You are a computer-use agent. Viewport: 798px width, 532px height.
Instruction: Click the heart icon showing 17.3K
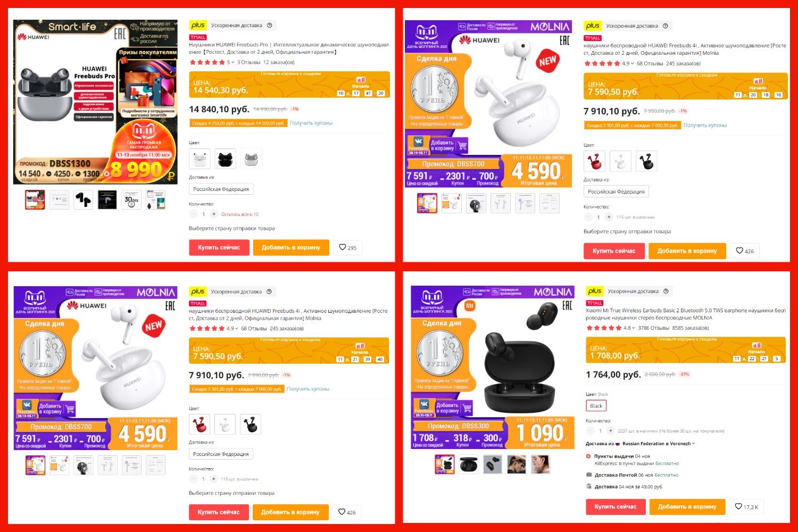(x=747, y=506)
